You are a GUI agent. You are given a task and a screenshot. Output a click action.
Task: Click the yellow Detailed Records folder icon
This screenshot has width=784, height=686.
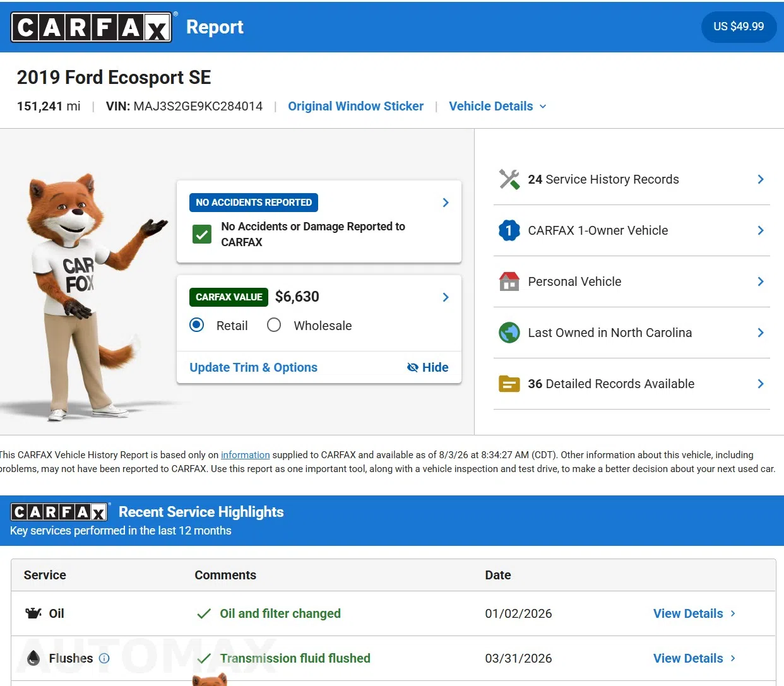[509, 384]
